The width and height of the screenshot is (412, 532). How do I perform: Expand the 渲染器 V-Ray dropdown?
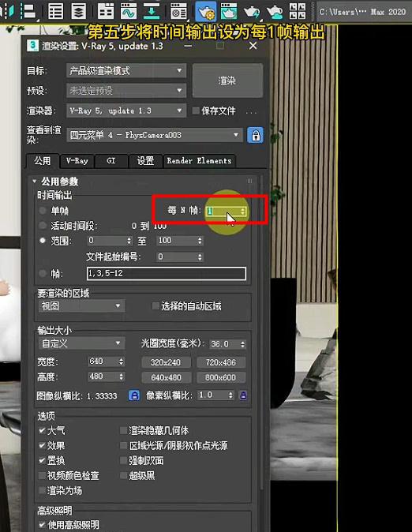(x=126, y=111)
